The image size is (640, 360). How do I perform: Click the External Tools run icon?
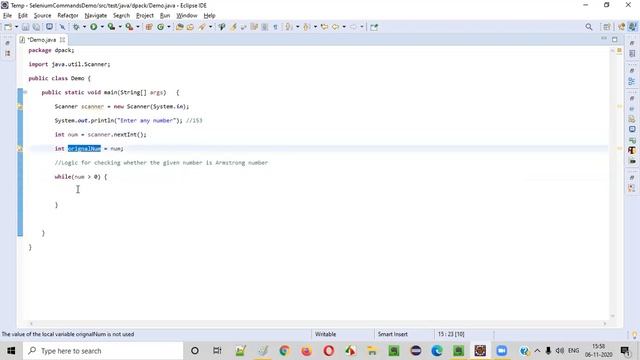tap(129, 27)
